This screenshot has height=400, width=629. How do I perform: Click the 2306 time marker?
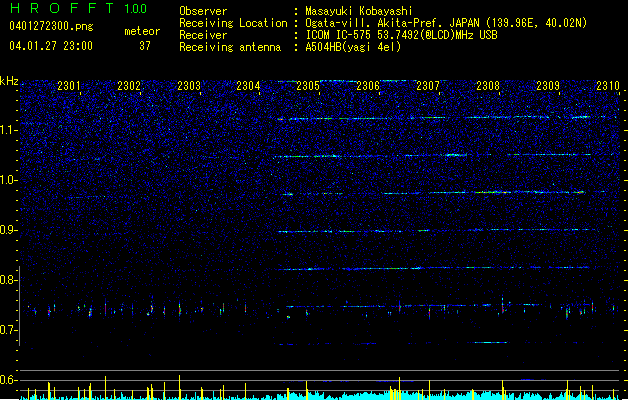(x=368, y=86)
